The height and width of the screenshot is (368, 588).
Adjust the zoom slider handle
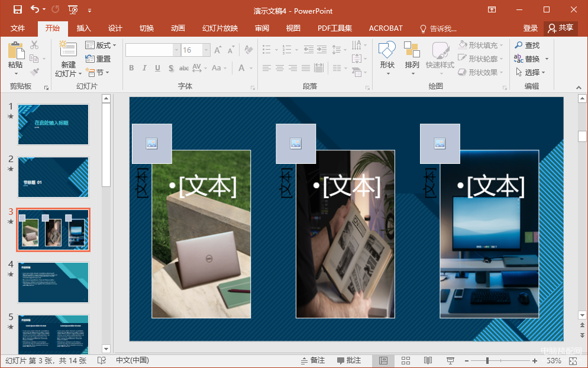487,360
